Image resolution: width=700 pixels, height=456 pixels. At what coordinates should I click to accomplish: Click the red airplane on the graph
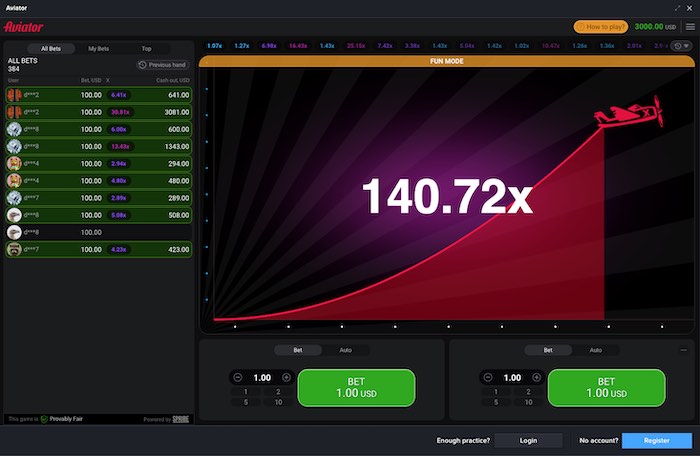coord(629,112)
